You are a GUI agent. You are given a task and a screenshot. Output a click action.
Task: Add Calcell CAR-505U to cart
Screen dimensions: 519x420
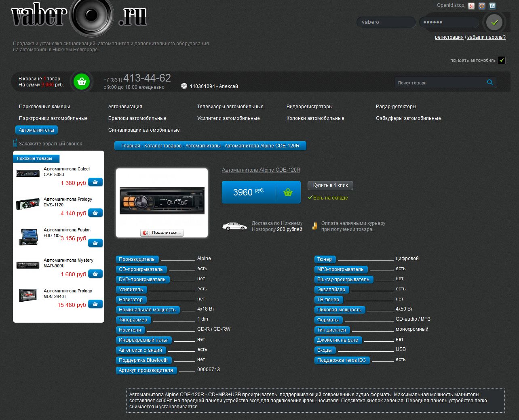point(95,182)
